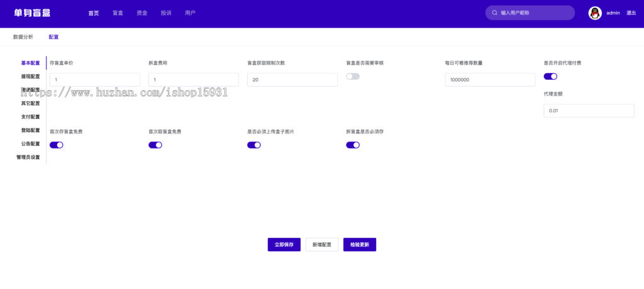This screenshot has height=289, width=644.
Task: Select 提现配置 in sidebar
Action: click(x=30, y=77)
